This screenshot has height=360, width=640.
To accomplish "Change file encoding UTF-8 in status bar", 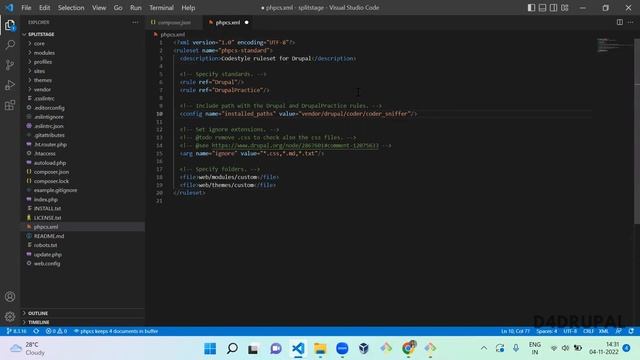I will [x=570, y=331].
